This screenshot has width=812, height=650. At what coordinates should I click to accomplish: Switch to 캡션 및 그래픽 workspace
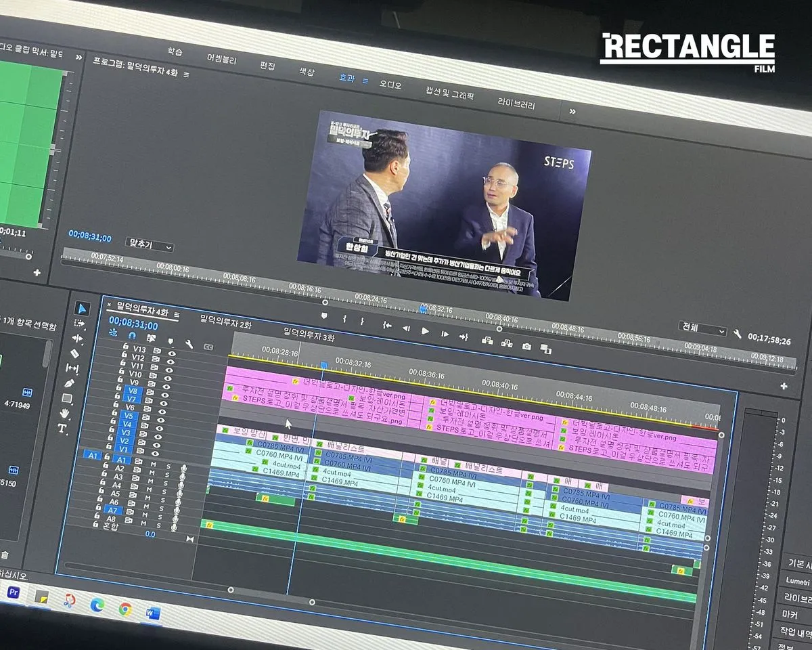tap(449, 93)
